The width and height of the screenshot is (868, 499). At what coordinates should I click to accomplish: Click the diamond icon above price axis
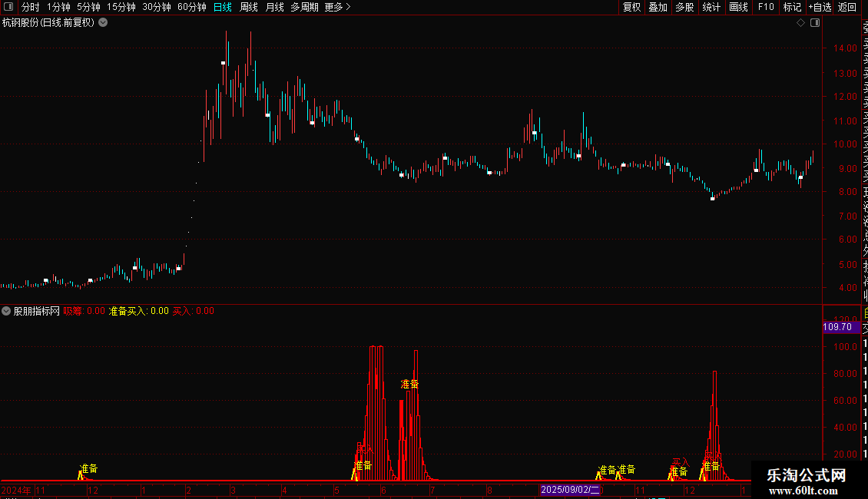(800, 23)
